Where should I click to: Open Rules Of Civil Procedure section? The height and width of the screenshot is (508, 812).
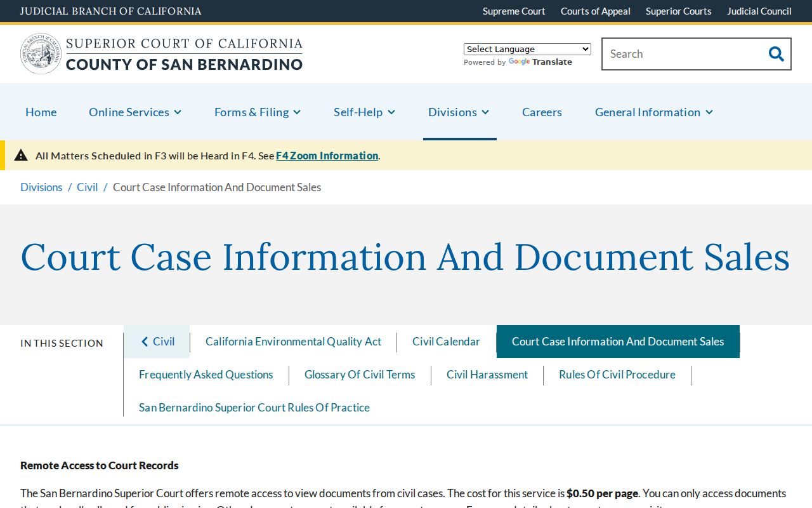click(617, 375)
